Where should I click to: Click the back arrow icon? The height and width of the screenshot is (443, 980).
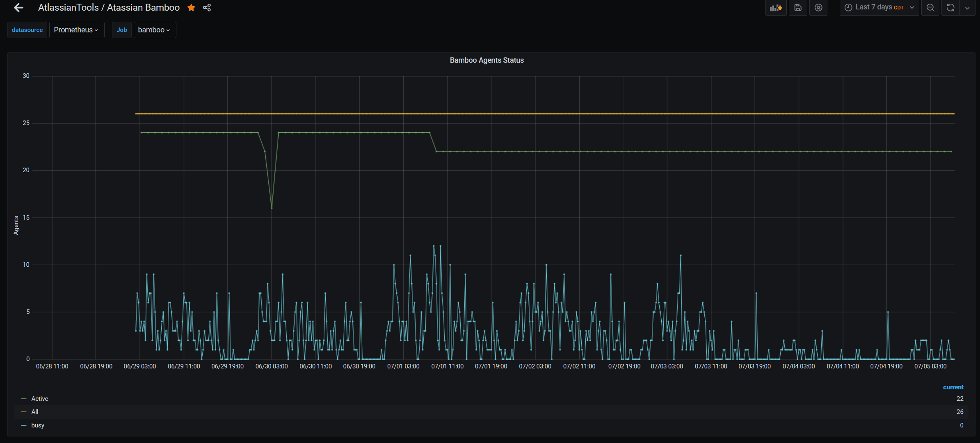(x=18, y=8)
